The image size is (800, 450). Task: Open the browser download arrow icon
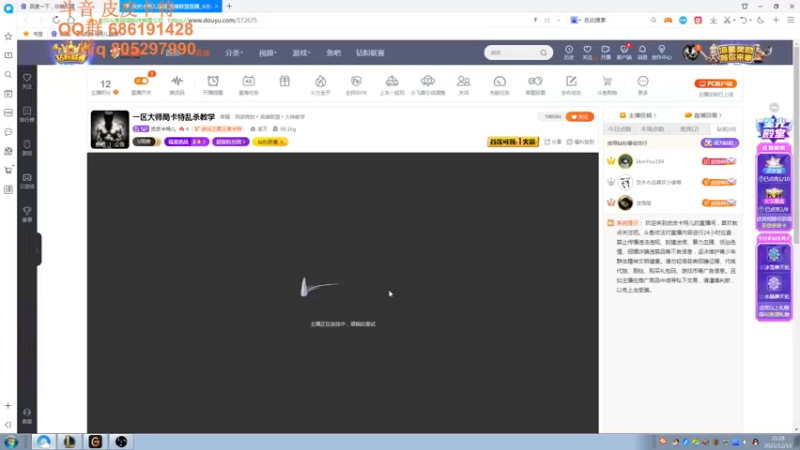(713, 20)
